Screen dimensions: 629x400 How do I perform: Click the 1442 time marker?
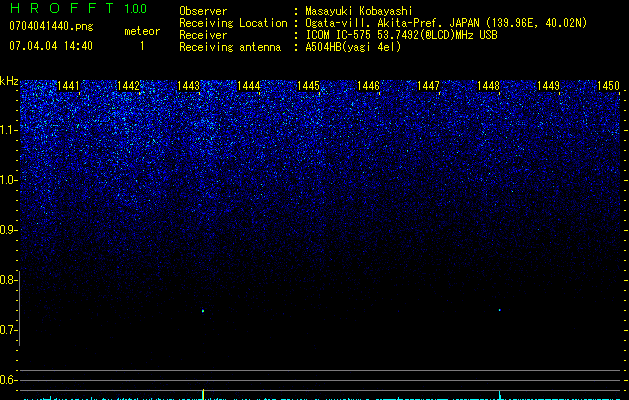(x=128, y=86)
